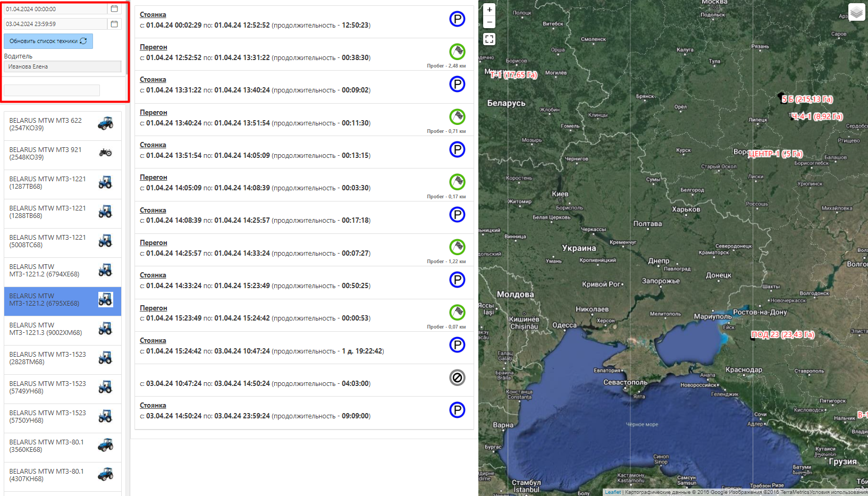This screenshot has width=868, height=496.
Task: Open Стоянка link lasting 1 д. 19:22:42
Action: (x=153, y=341)
